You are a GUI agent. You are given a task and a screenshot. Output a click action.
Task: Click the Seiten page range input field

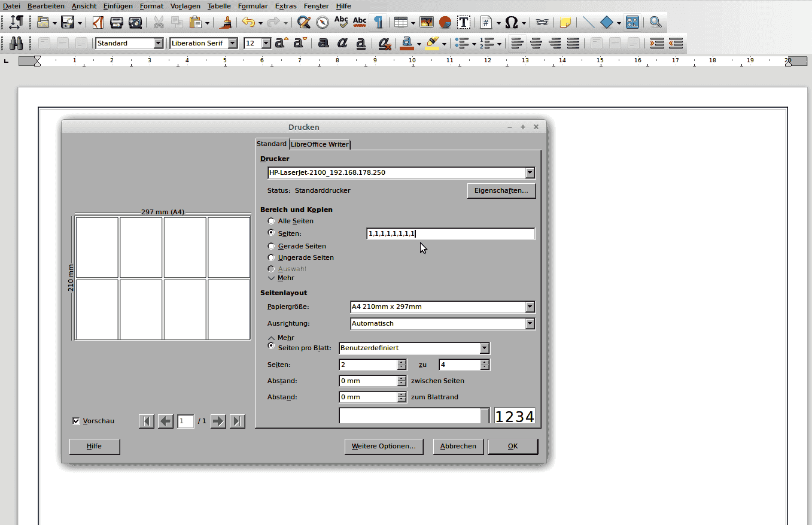[451, 233]
